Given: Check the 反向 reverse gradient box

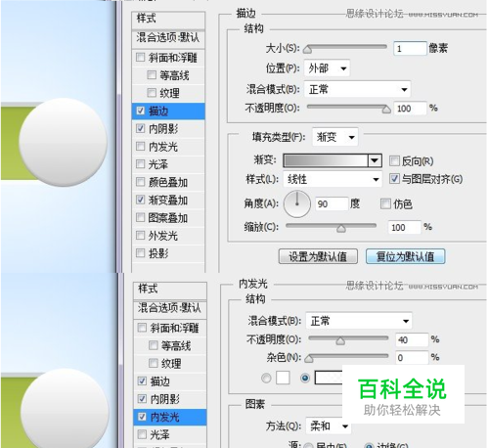Looking at the screenshot, I should 394,160.
